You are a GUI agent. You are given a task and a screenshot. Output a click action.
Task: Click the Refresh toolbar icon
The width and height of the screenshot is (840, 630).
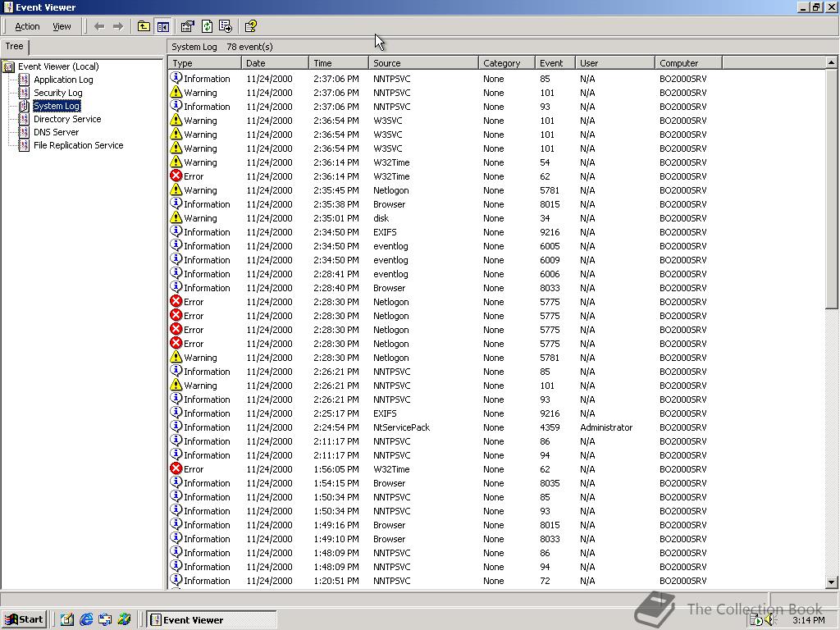coord(207,26)
